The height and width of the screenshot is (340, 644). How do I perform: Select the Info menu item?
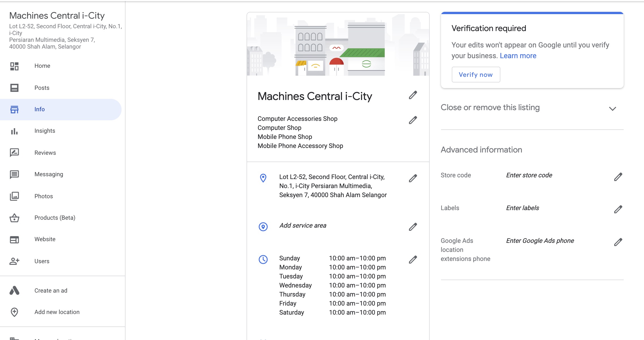[x=61, y=110]
